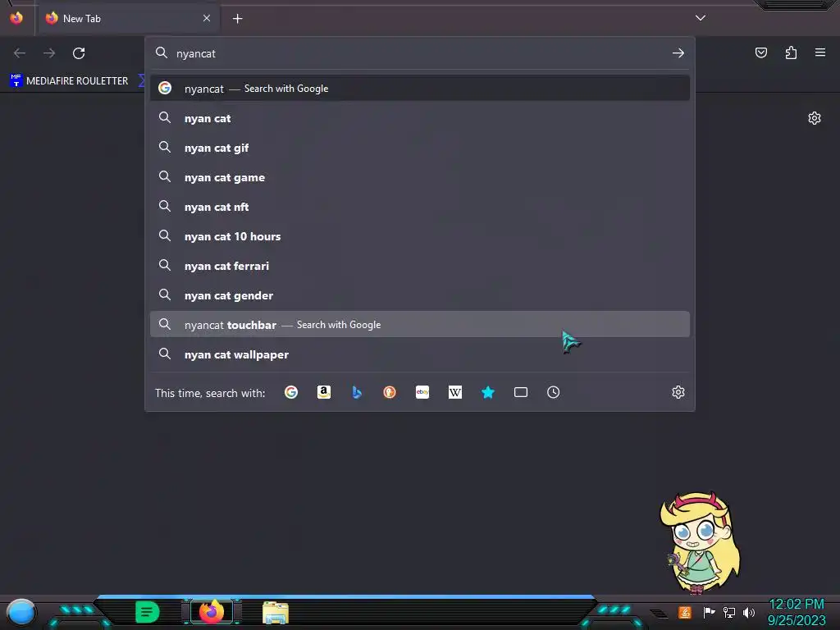Search this time with DuckDuckGo

pos(390,392)
